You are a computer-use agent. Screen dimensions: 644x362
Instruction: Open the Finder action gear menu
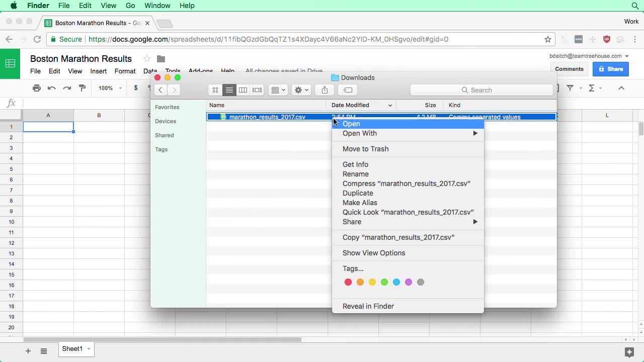pyautogui.click(x=300, y=89)
